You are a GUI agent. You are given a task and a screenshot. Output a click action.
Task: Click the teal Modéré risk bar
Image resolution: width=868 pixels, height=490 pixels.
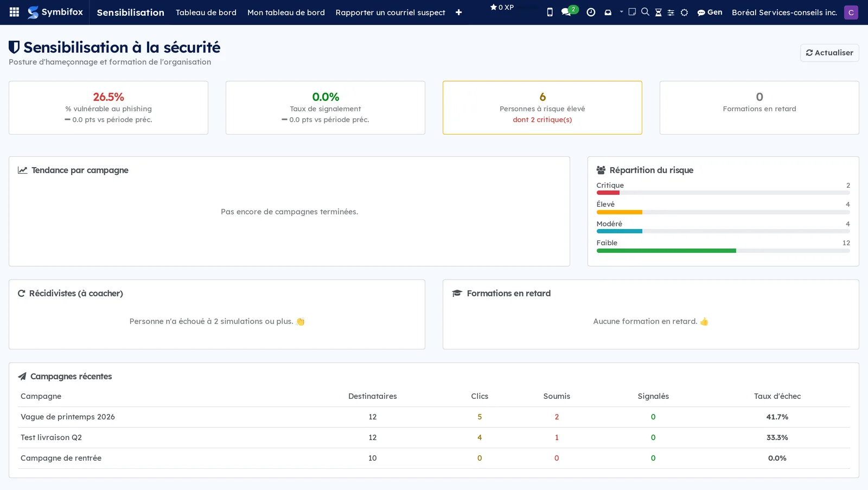(619, 231)
